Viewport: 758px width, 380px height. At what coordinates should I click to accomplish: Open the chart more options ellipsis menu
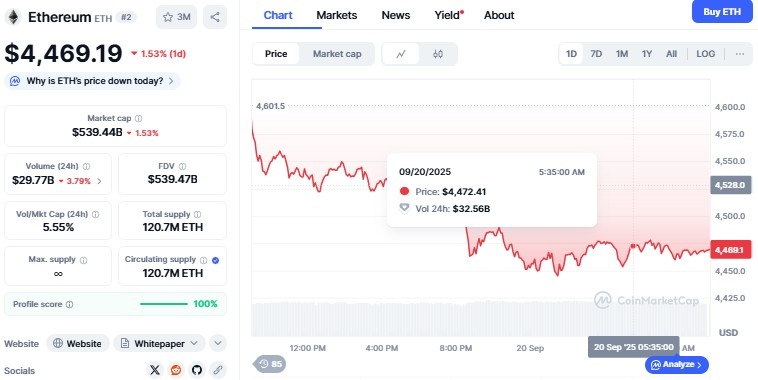pyautogui.click(x=740, y=54)
